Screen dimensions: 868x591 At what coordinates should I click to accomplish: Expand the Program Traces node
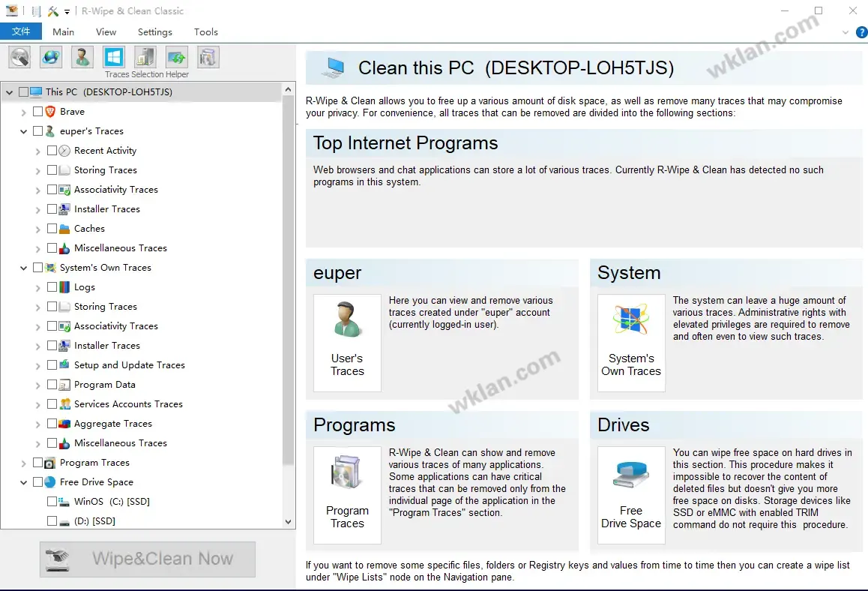point(23,463)
